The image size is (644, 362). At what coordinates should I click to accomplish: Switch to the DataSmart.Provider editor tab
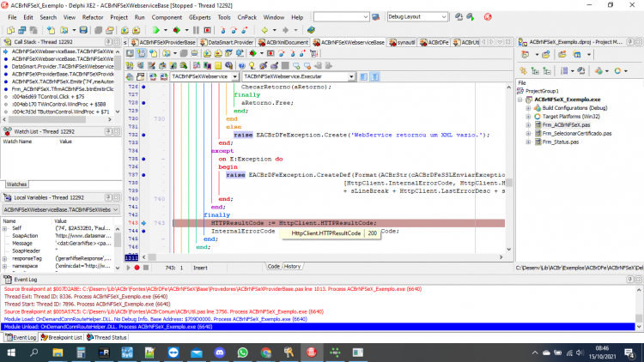coord(228,42)
